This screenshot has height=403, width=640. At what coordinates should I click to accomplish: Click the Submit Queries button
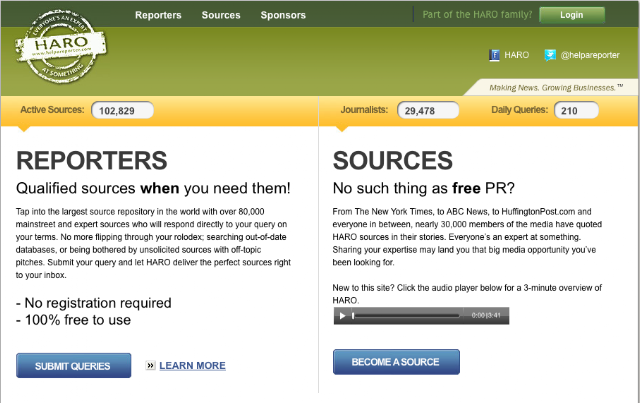pos(73,365)
